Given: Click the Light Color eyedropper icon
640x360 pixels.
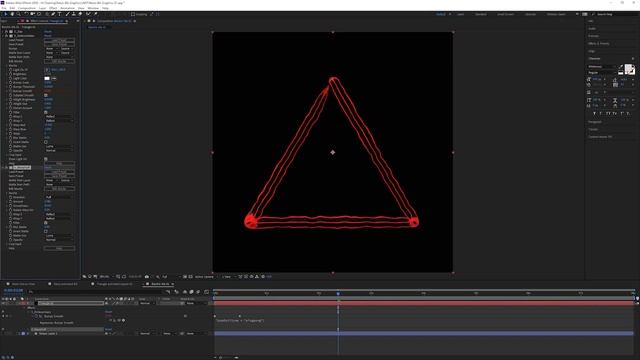Looking at the screenshot, I should pos(54,78).
